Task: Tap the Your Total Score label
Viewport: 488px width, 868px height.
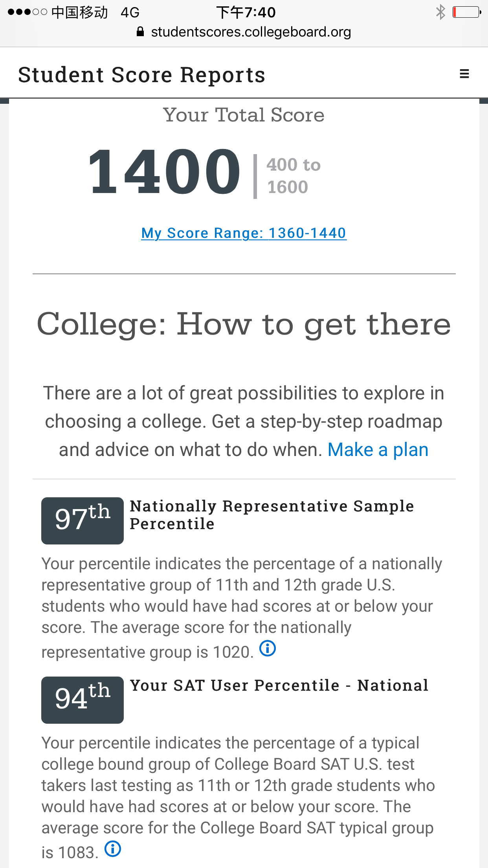Action: click(x=244, y=115)
